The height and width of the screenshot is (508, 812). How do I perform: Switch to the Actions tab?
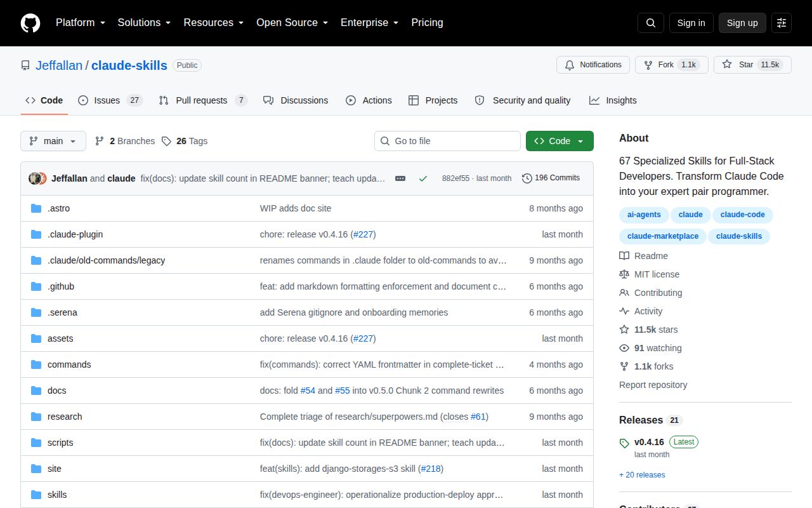coord(369,100)
